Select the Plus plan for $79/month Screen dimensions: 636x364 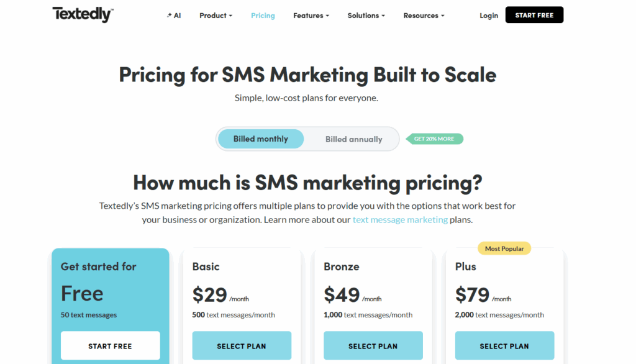pyautogui.click(x=504, y=345)
